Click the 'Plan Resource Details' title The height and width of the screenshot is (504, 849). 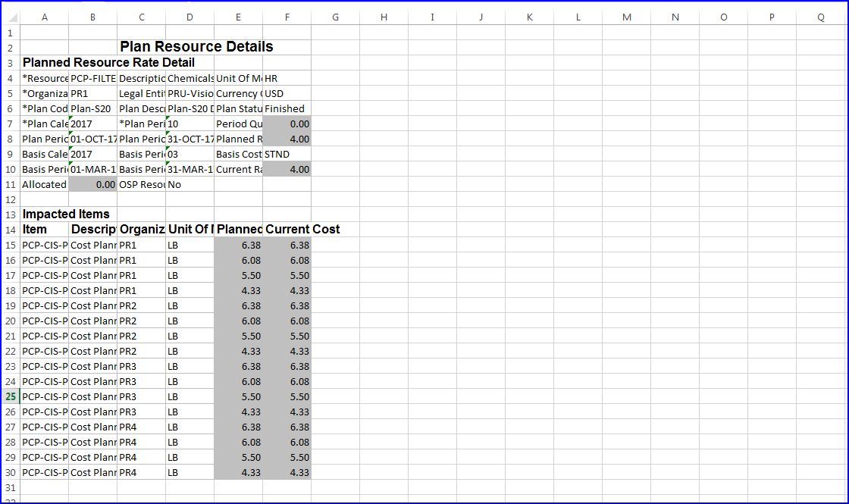click(196, 46)
